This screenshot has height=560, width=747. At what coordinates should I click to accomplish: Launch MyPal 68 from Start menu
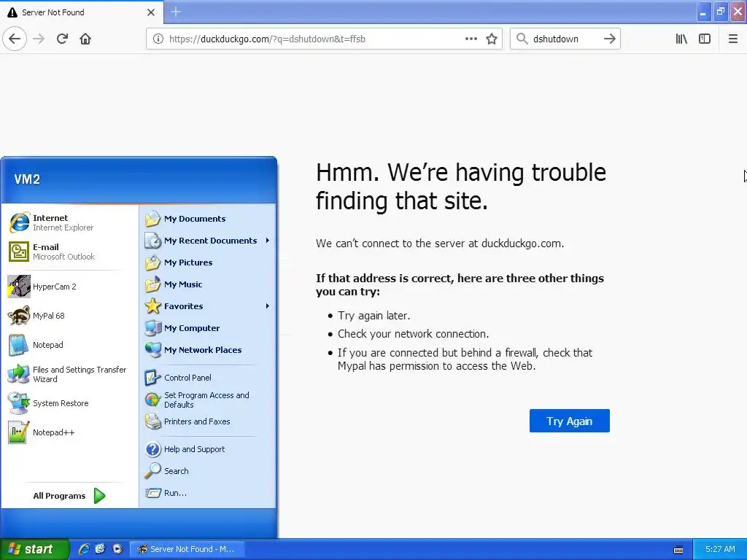pos(69,316)
